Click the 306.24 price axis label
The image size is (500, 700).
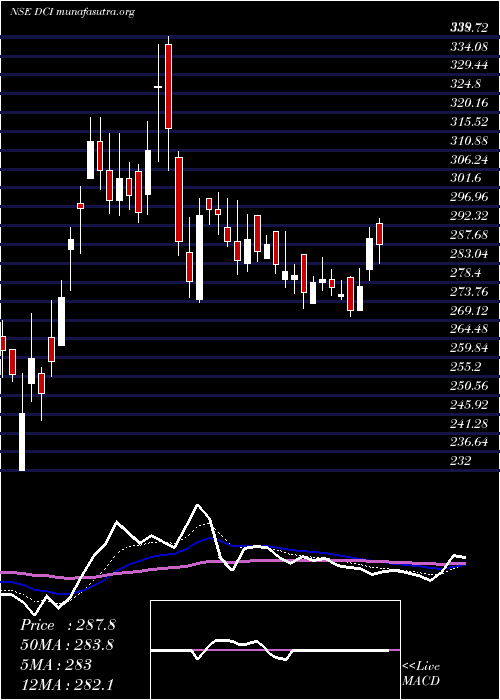(x=469, y=159)
